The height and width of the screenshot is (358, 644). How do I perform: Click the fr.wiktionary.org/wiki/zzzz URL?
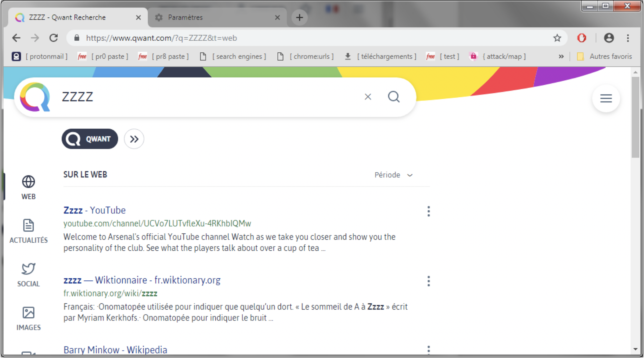[x=110, y=293]
